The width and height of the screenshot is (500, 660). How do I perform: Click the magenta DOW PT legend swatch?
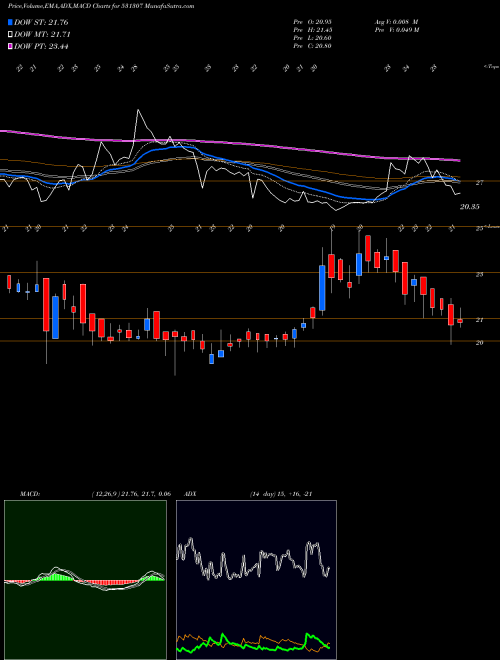click(11, 46)
